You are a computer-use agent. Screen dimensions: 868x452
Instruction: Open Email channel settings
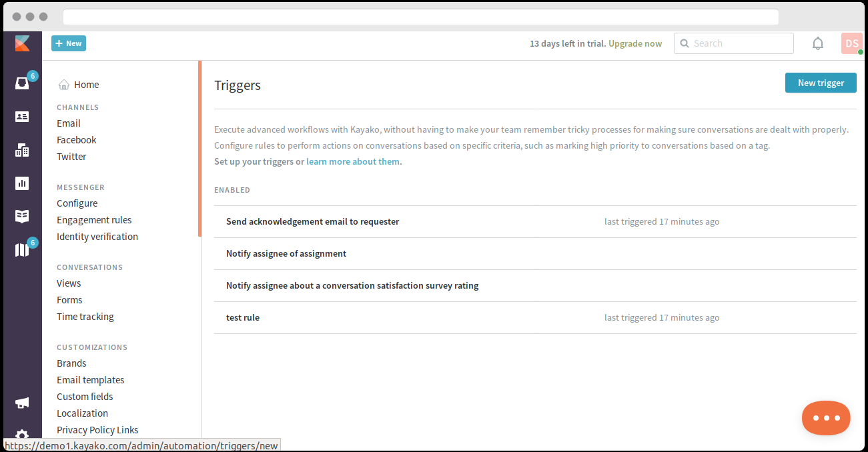tap(69, 123)
